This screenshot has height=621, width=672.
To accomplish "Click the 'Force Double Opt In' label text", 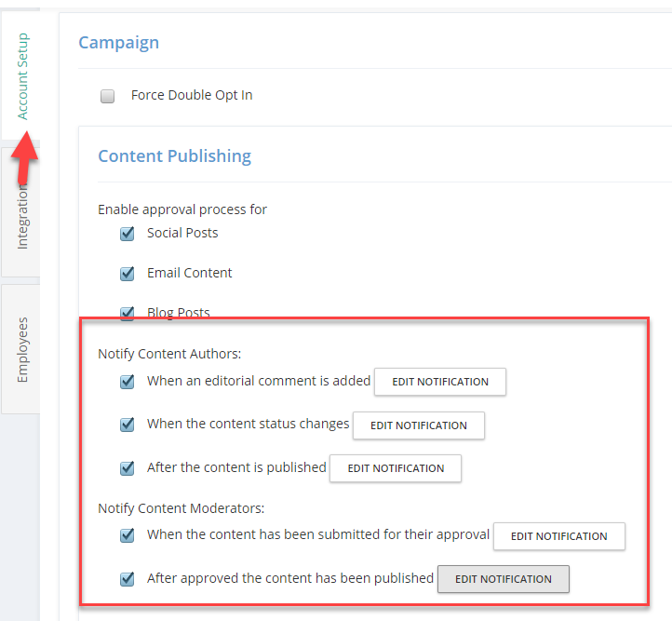I will click(192, 95).
